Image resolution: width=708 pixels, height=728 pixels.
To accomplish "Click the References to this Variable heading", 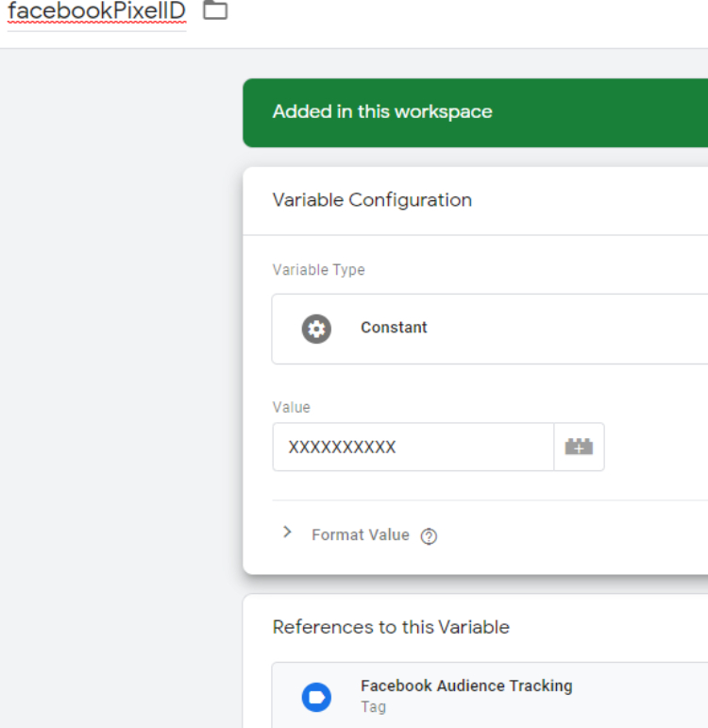I will tap(391, 627).
